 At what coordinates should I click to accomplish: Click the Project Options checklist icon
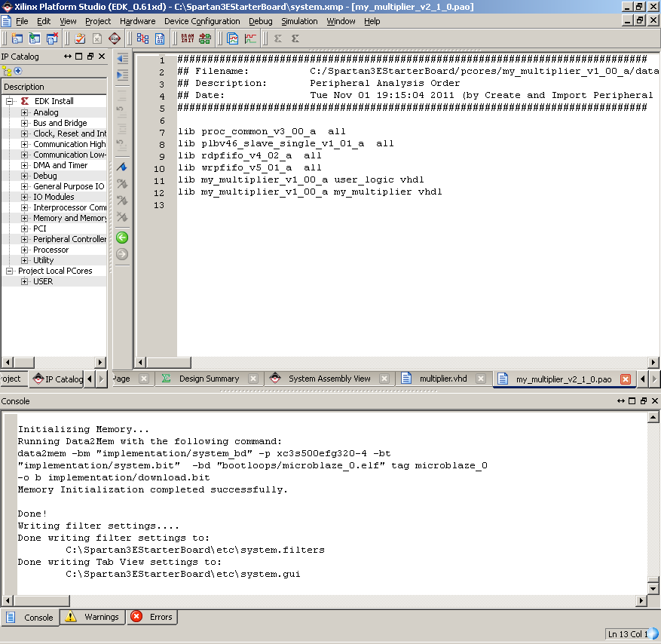point(80,38)
